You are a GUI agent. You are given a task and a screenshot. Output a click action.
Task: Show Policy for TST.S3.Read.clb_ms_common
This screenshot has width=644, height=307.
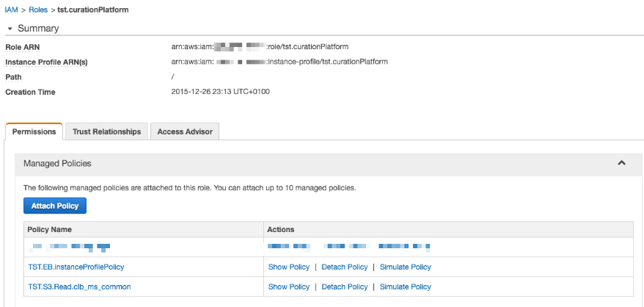(x=289, y=286)
